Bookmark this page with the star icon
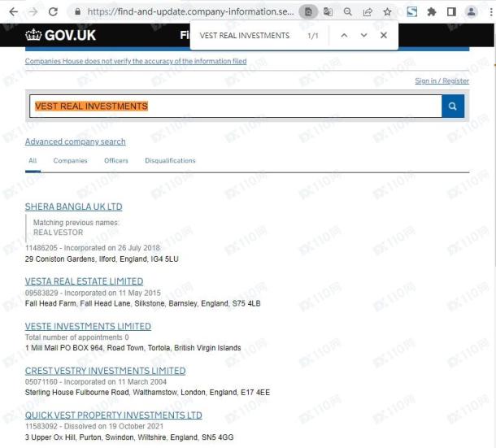The width and height of the screenshot is (496, 448). (387, 12)
